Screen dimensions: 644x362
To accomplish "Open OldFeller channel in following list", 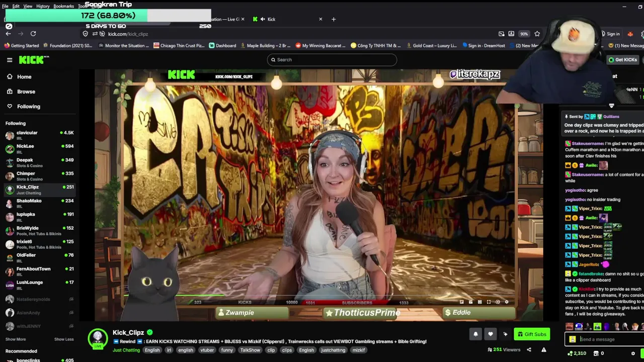I will tap(39, 257).
